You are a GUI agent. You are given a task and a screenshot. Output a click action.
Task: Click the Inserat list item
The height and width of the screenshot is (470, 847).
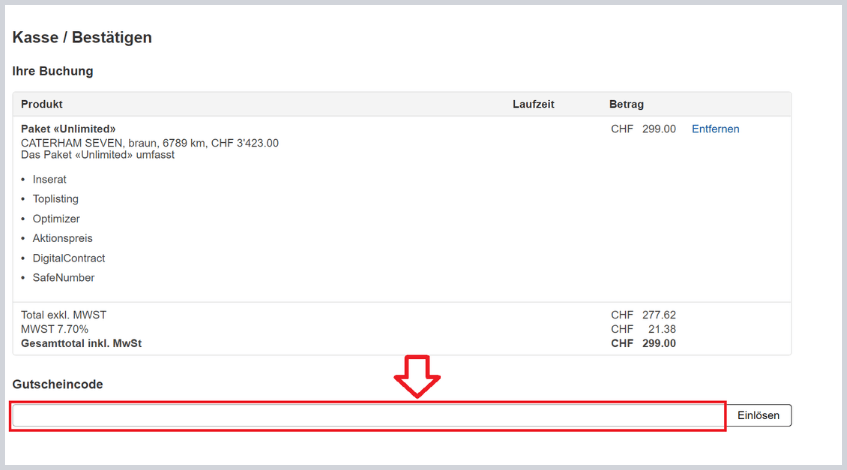pyautogui.click(x=49, y=179)
